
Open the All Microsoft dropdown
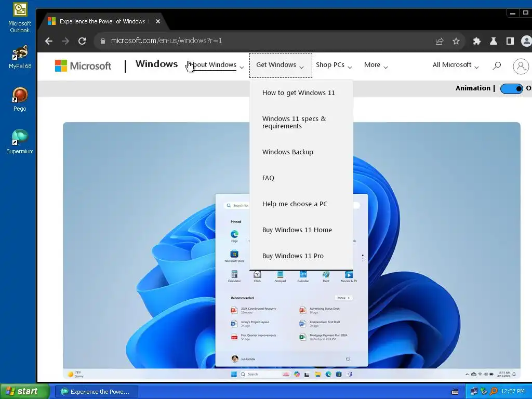click(x=455, y=65)
